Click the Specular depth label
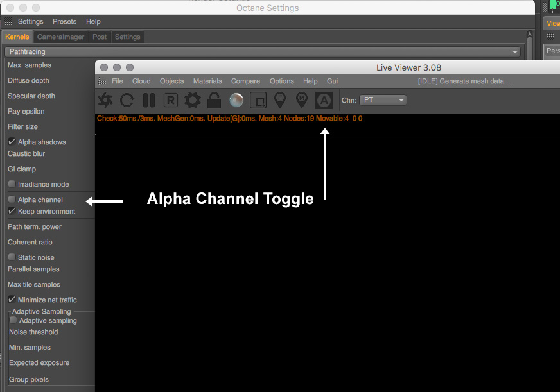This screenshot has height=392, width=560. (31, 96)
